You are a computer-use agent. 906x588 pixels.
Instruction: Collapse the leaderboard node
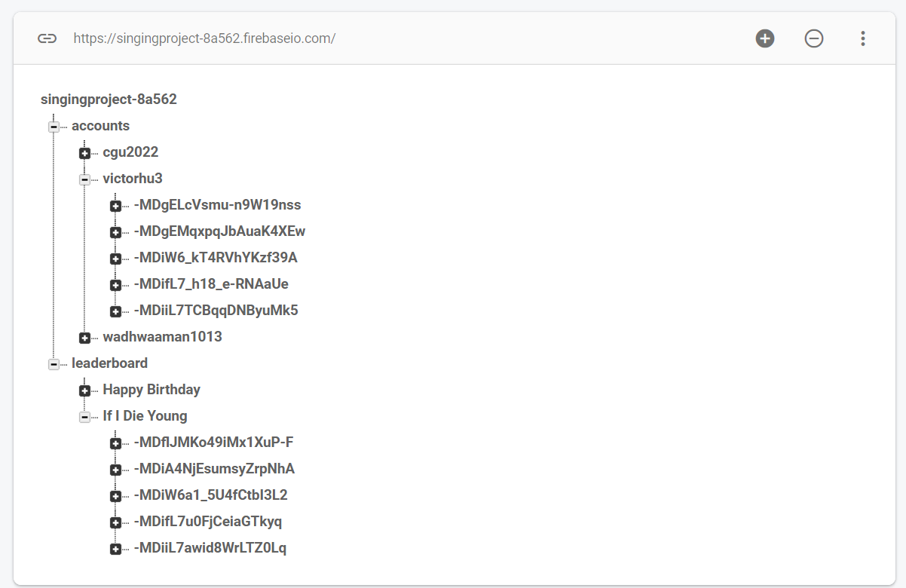point(54,364)
